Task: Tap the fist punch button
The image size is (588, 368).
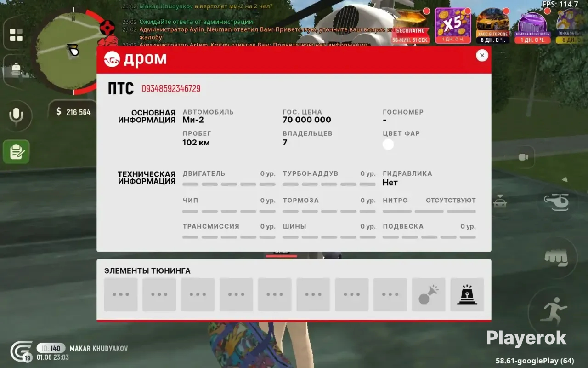Action: pos(556,258)
